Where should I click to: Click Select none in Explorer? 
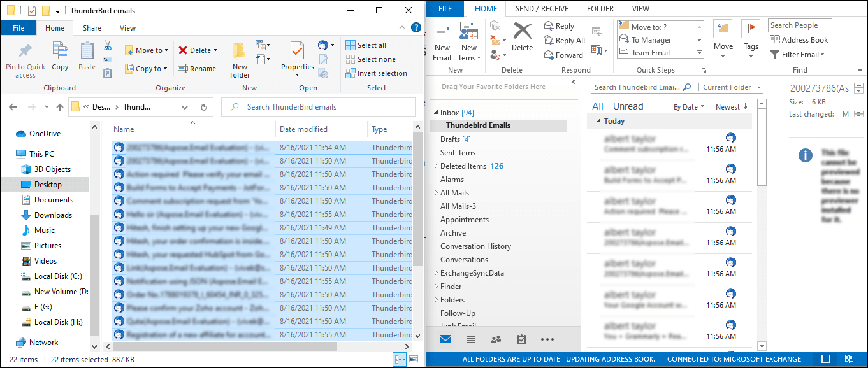[370, 59]
